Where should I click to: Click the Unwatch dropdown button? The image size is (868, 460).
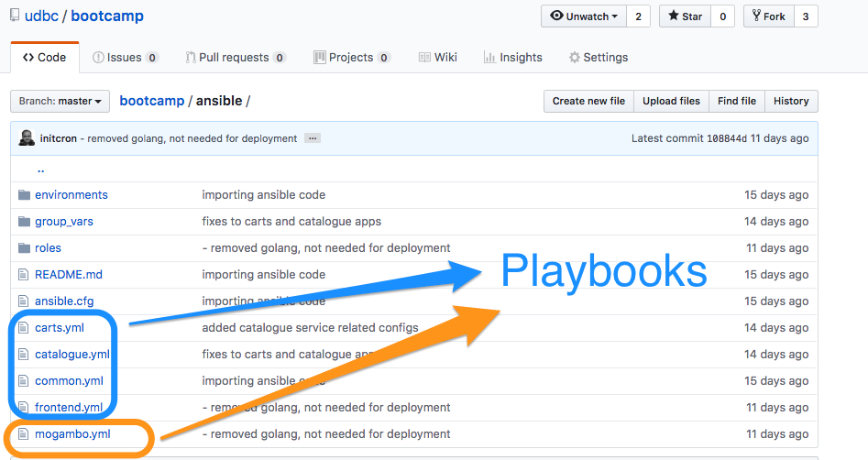tap(584, 16)
